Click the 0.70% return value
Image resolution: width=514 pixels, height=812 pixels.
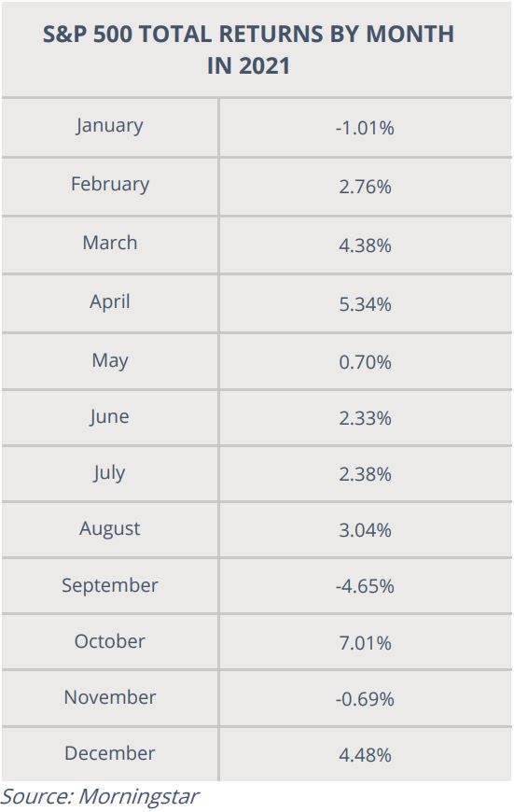point(365,361)
